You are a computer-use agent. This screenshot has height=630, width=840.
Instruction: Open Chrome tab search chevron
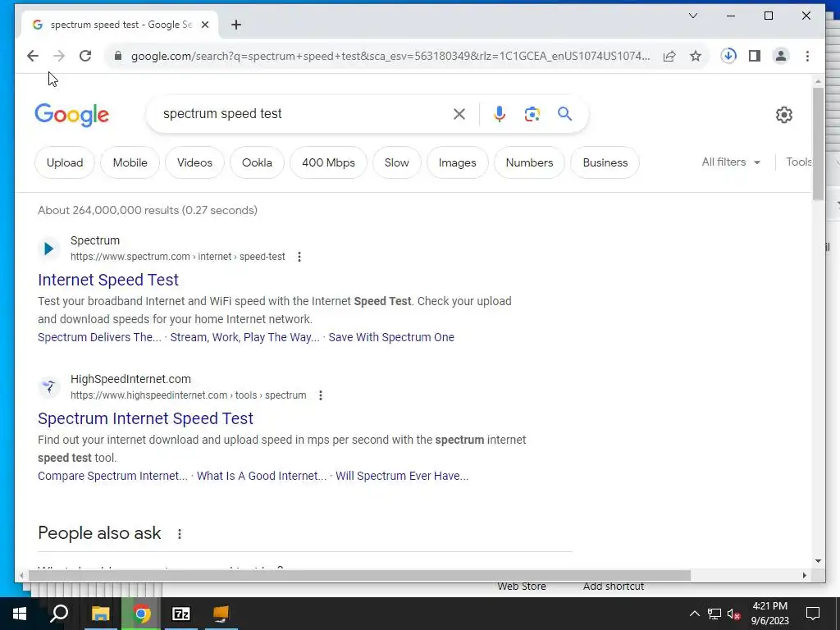(692, 16)
